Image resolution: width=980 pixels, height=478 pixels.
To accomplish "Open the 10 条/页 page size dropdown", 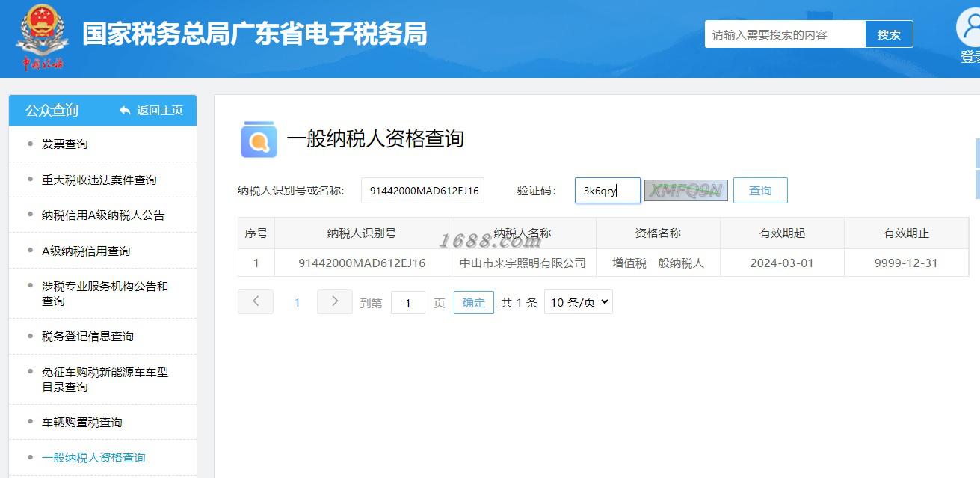I will (x=579, y=302).
